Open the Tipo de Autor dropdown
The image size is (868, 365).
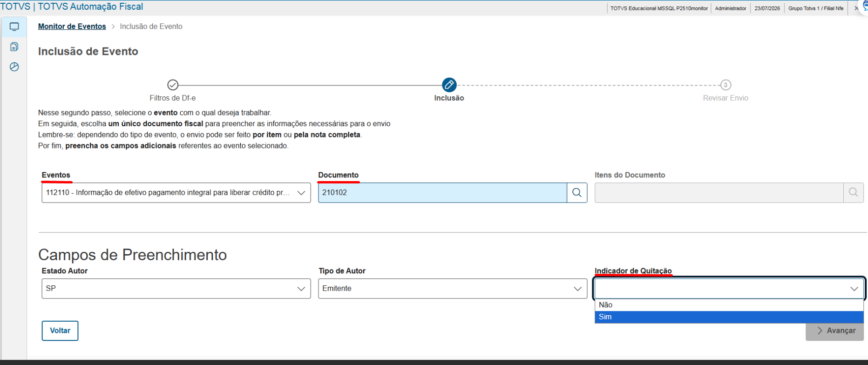pos(453,289)
